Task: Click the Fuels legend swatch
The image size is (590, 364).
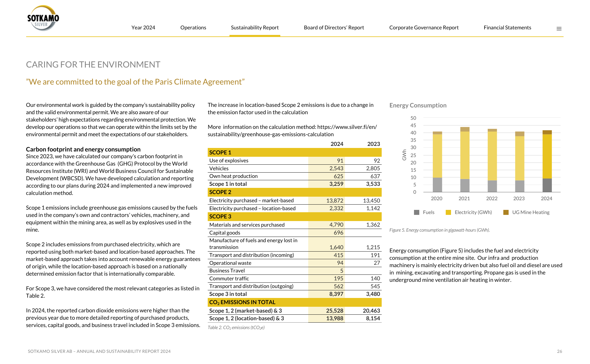Action: [417, 212]
